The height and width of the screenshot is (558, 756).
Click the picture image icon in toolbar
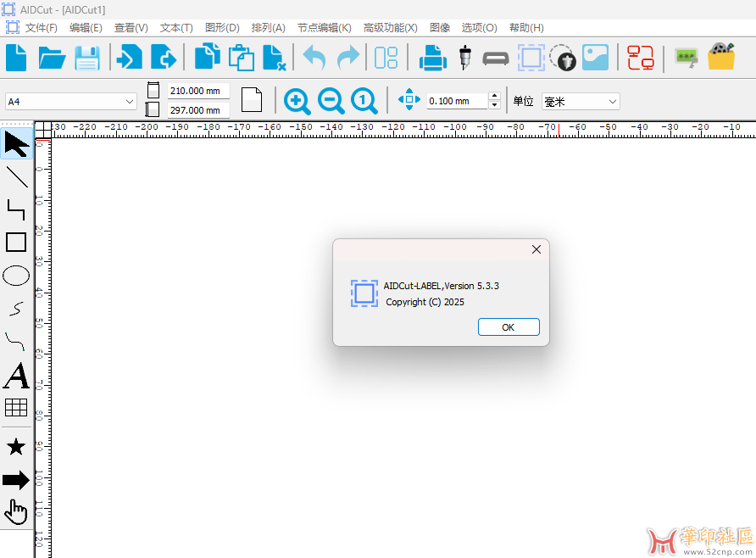[596, 58]
